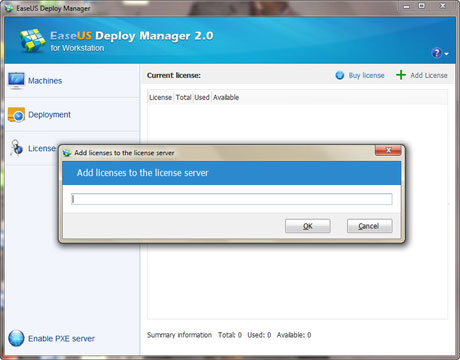Open the Deployment section icon
Viewport: 460px width, 360px height.
click(x=16, y=115)
